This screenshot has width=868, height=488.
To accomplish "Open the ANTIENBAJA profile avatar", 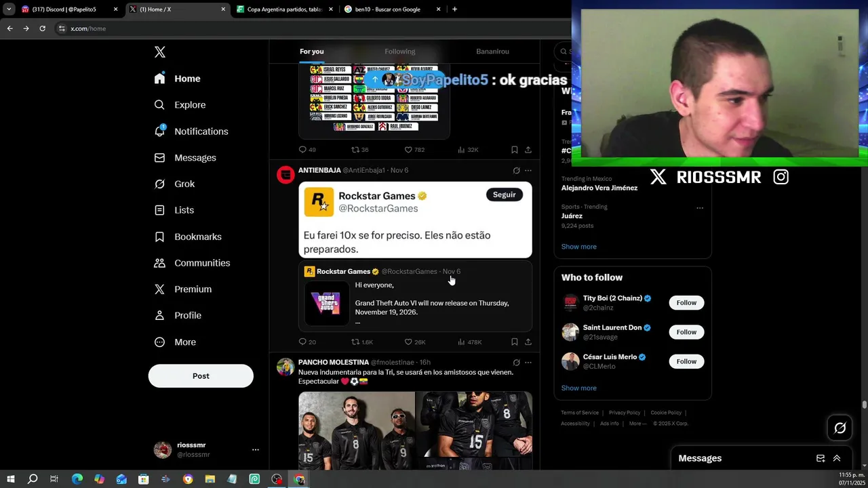I will pyautogui.click(x=285, y=175).
